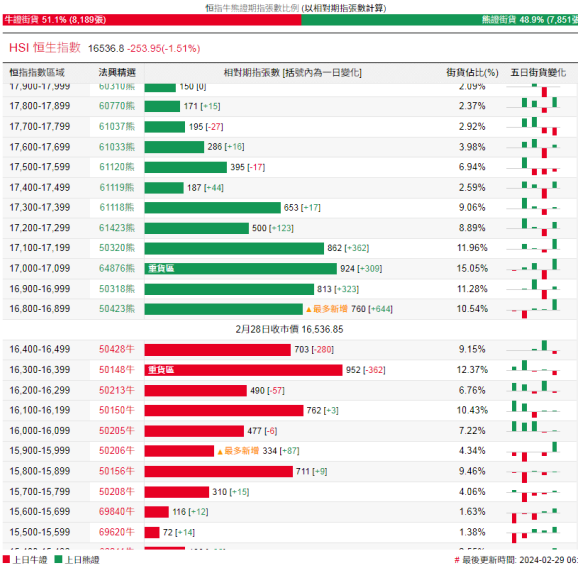Click five-day mini chart for 17,000-17,099
Screen dimensions: 583x569
click(533, 269)
